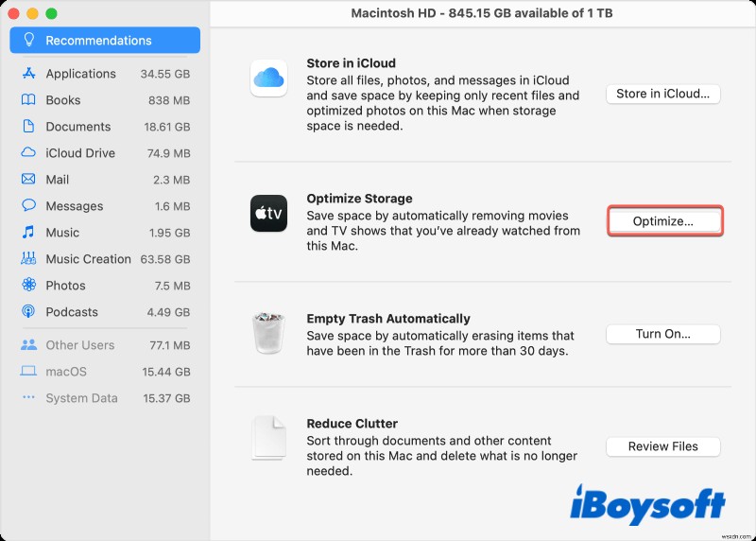Select the Music label in sidebar

[62, 233]
